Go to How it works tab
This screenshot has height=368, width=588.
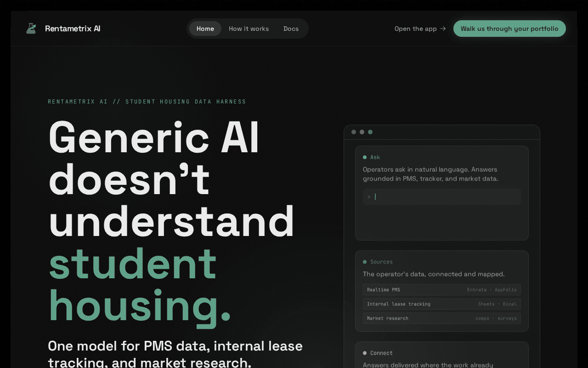(249, 29)
